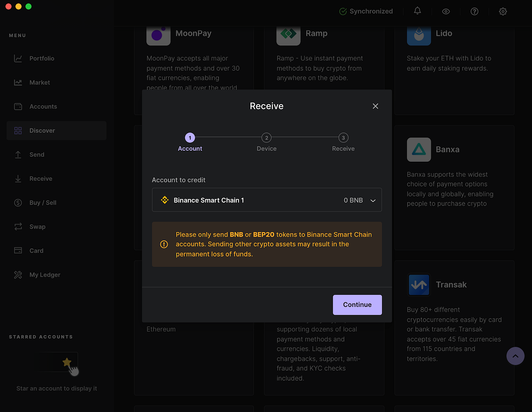The image size is (532, 412).
Task: Select the Market chart icon
Action: tap(18, 82)
